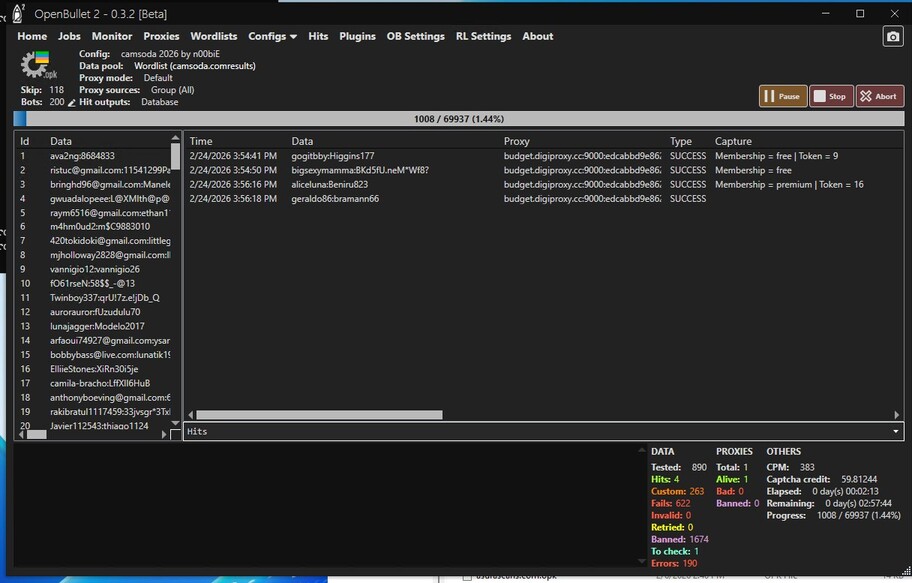The height and width of the screenshot is (583, 912).
Task: Abort the job
Action: tap(879, 97)
